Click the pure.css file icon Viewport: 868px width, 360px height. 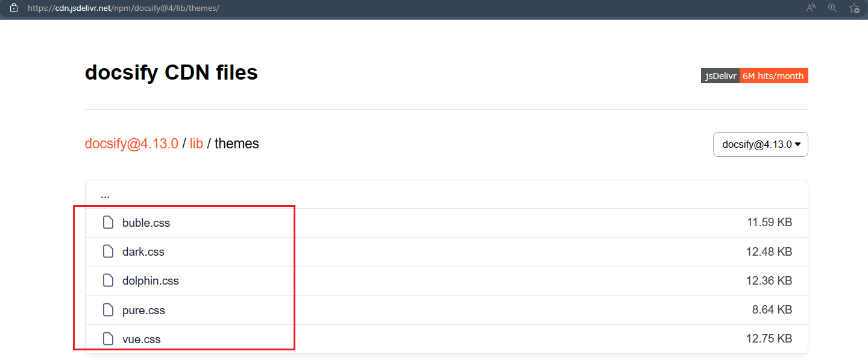pos(108,310)
